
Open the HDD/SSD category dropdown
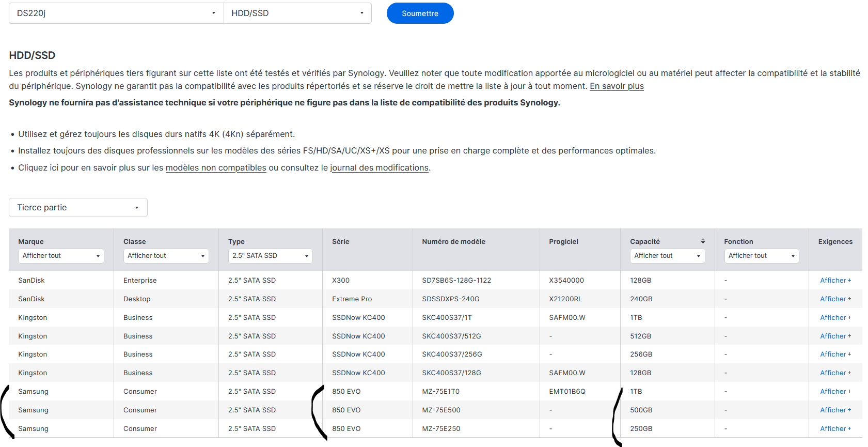(297, 13)
